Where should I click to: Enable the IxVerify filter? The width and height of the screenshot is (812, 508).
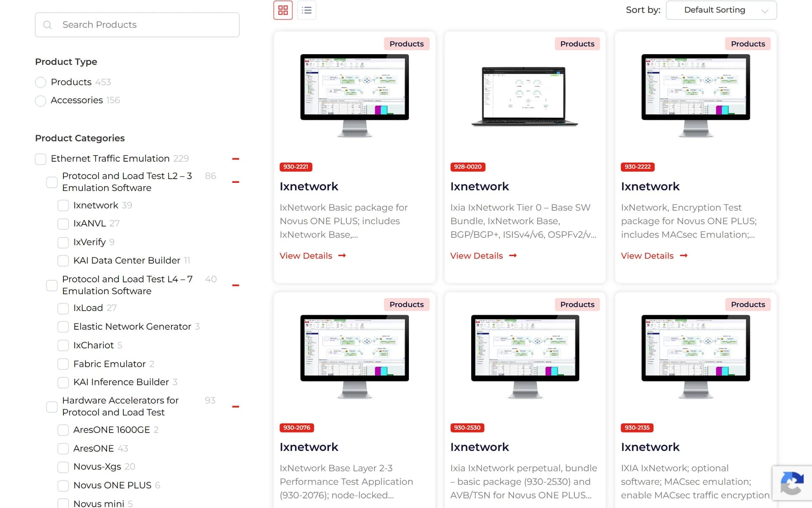(x=63, y=242)
